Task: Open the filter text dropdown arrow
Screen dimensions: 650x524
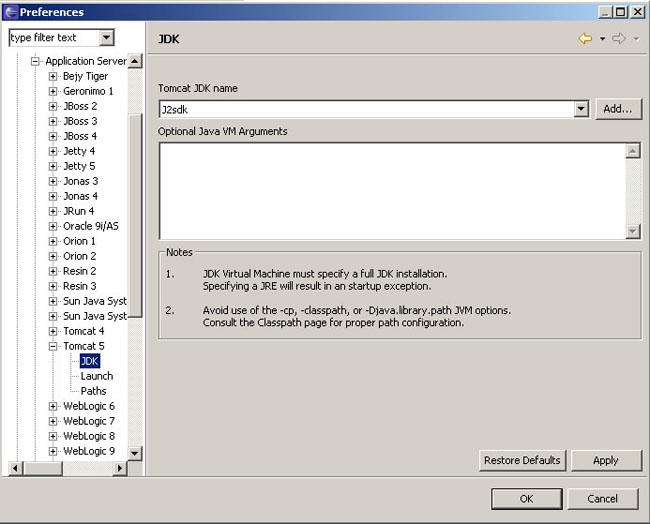Action: [x=106, y=38]
